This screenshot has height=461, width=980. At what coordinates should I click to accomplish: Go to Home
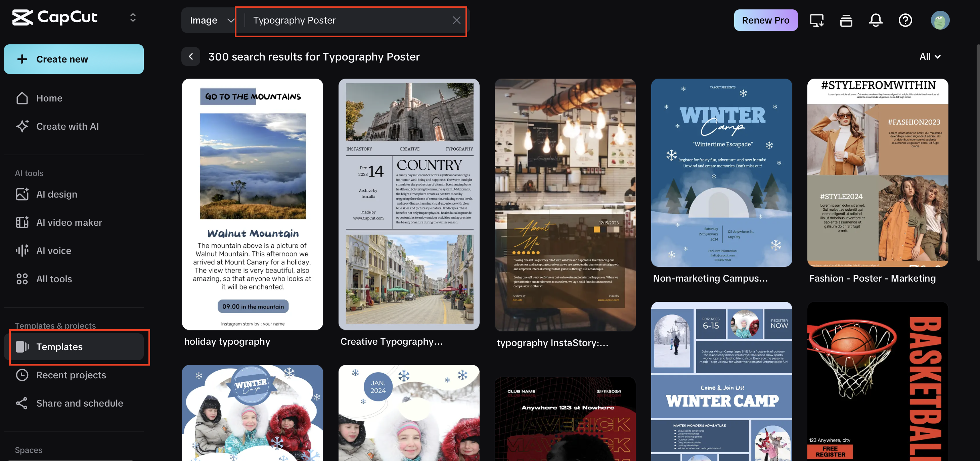point(49,98)
